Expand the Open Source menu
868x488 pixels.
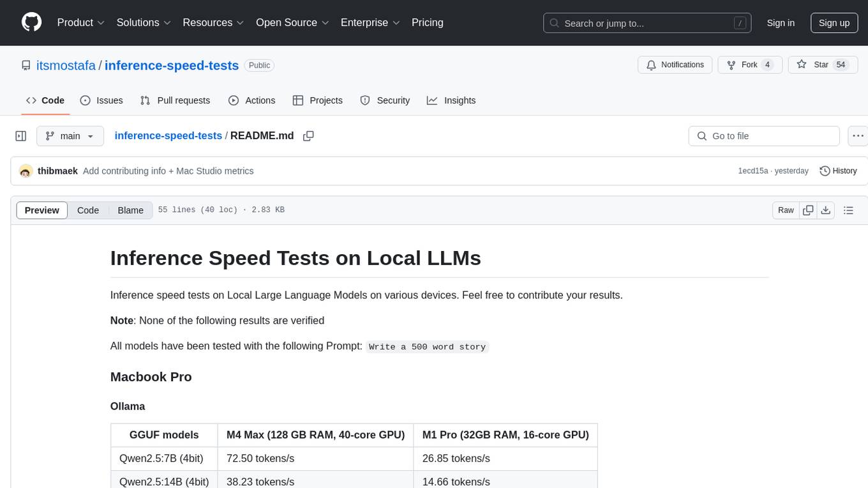tap(292, 22)
